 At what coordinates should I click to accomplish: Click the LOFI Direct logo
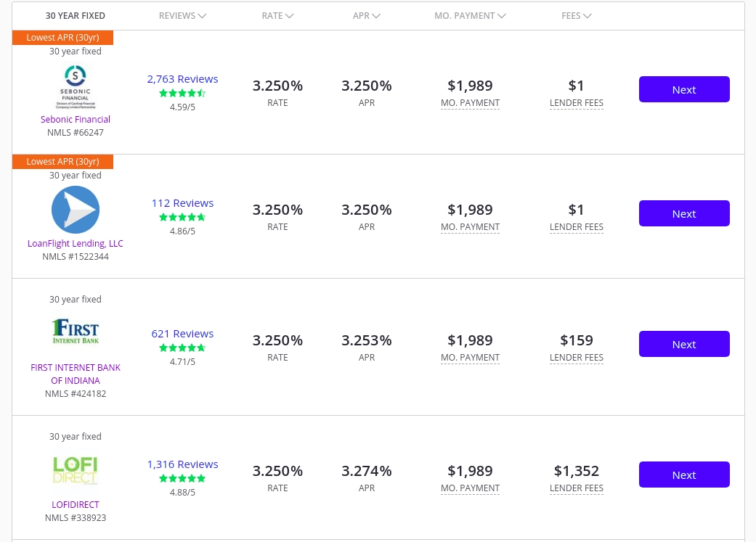coord(76,470)
